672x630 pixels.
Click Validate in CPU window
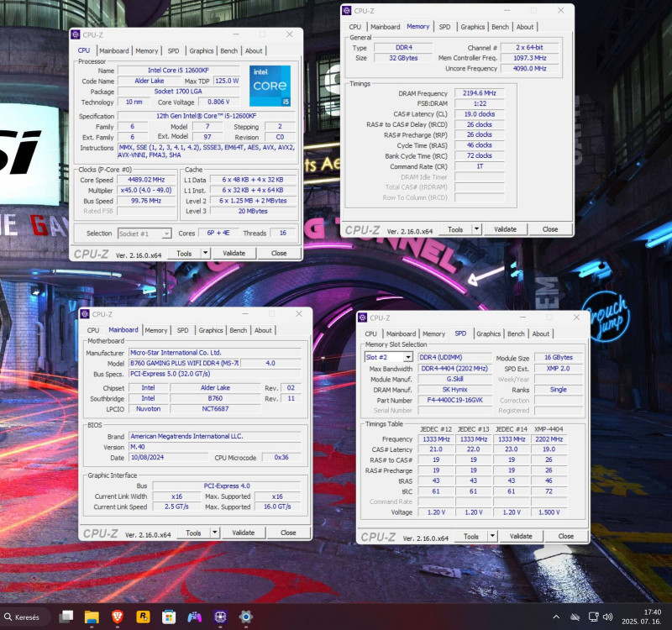[x=234, y=254]
